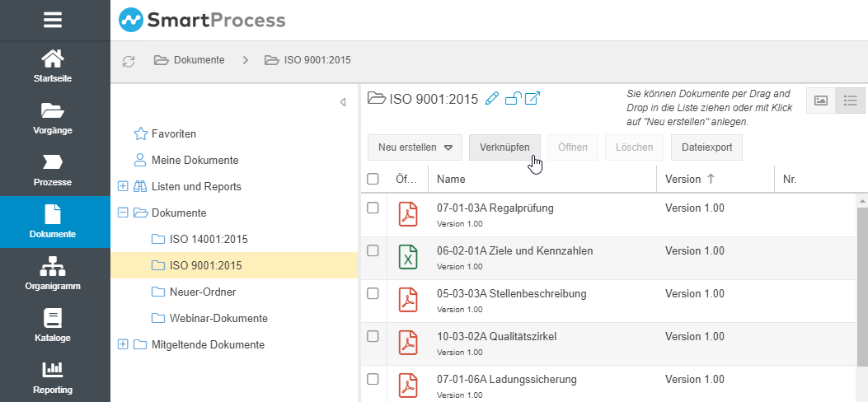Image resolution: width=868 pixels, height=402 pixels.
Task: Check the box for 05-03-03A Stellenbeschreibung
Action: 373,294
